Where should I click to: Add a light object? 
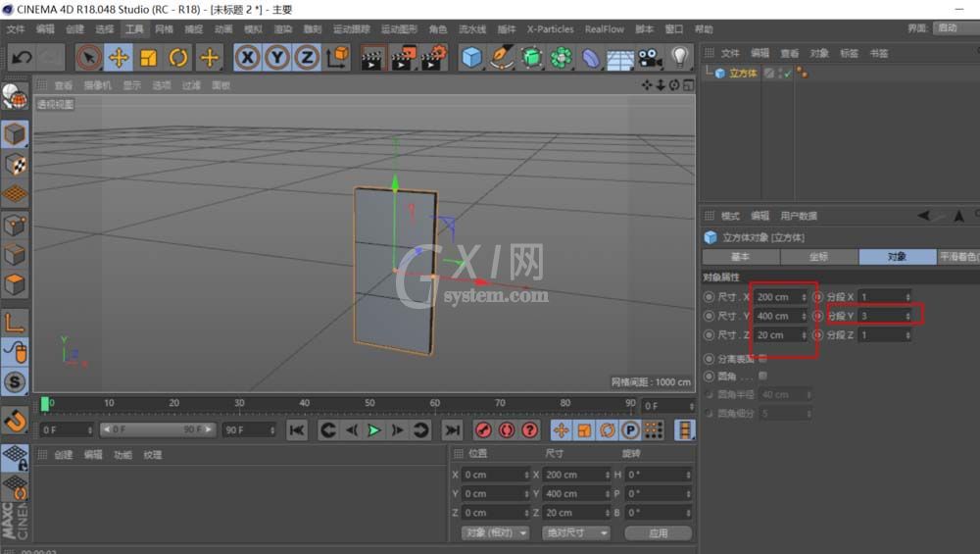[x=679, y=58]
